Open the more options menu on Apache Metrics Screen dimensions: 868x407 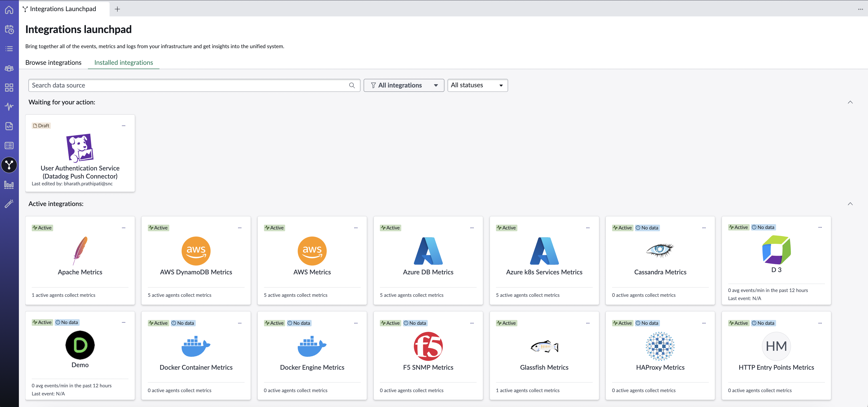[124, 228]
